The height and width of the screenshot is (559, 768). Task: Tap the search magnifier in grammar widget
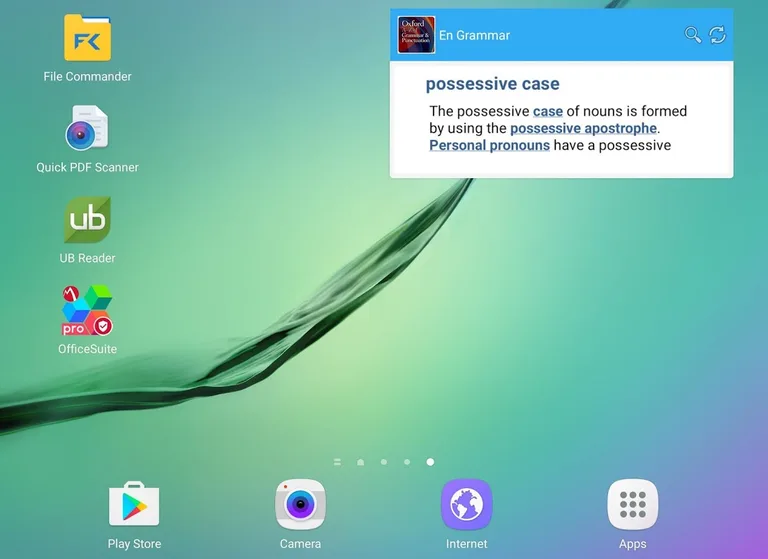pyautogui.click(x=692, y=35)
